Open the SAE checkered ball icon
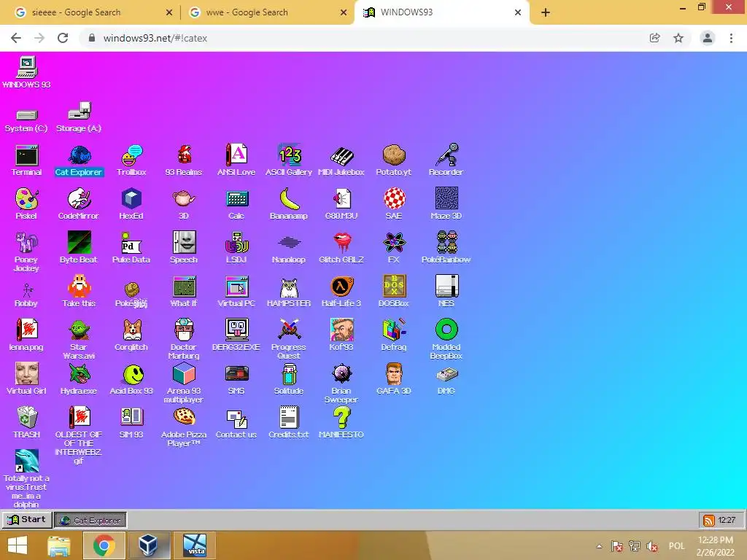 [x=394, y=204]
